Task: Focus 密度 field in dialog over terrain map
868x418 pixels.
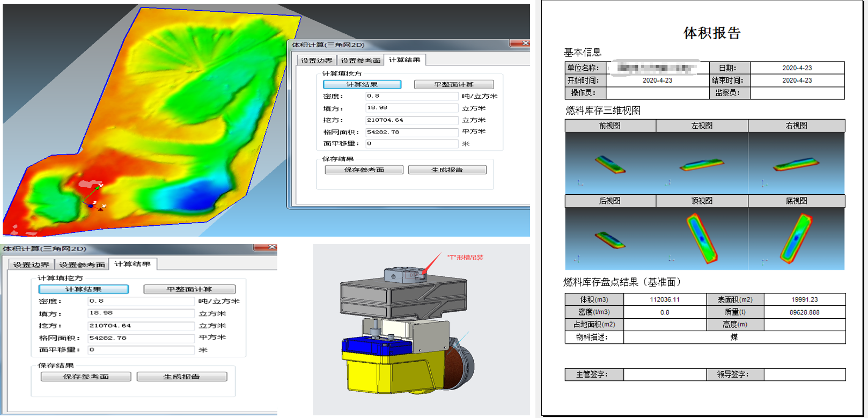Action: point(412,96)
